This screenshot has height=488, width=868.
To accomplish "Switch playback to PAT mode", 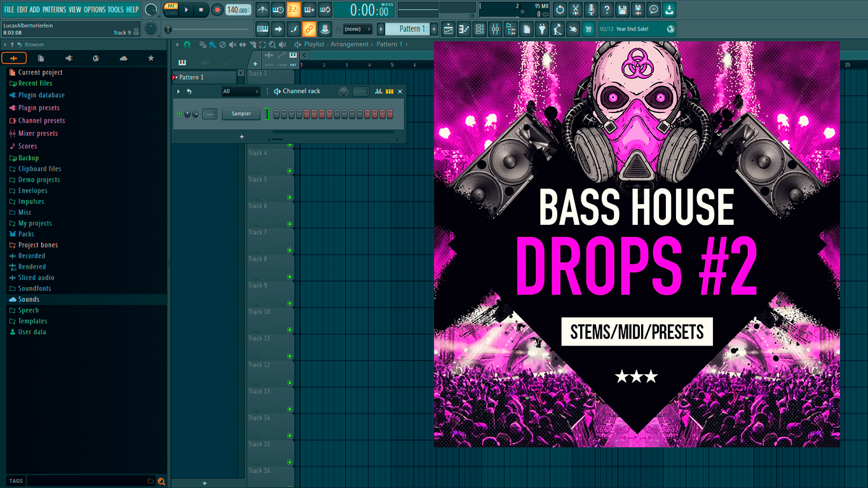I will pos(172,6).
